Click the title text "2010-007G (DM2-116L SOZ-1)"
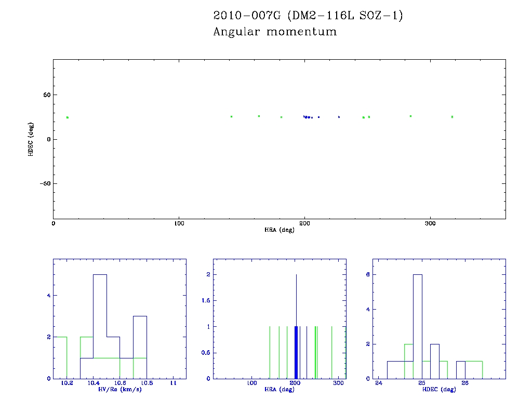This screenshot has width=532, height=399. pos(308,16)
